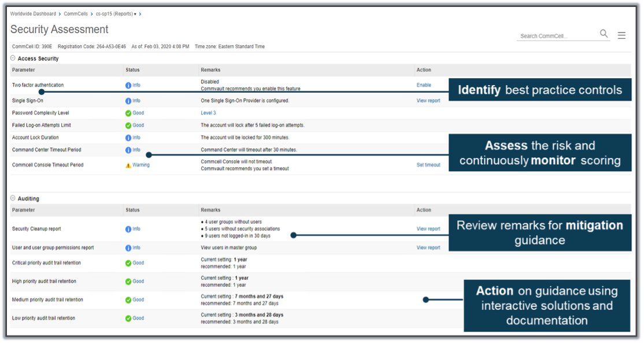The width and height of the screenshot is (644, 343).
Task: Click the info icon for Security Cleanup report
Action: click(x=128, y=229)
